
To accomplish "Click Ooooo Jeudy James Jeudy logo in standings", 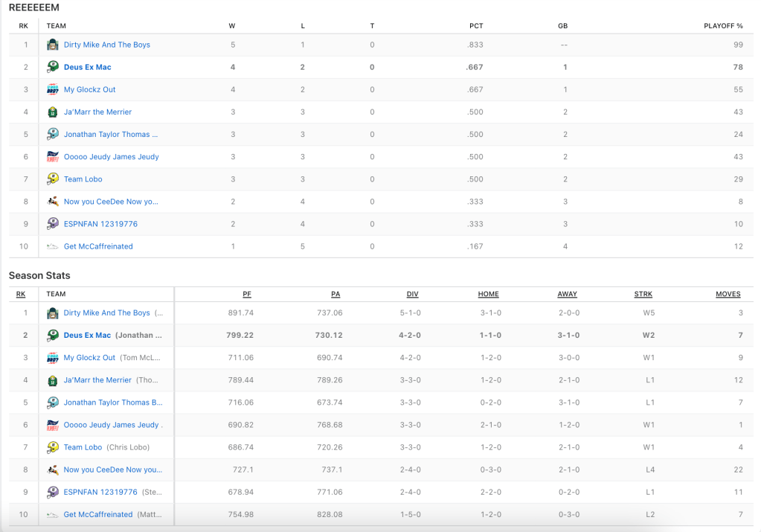I will click(53, 157).
